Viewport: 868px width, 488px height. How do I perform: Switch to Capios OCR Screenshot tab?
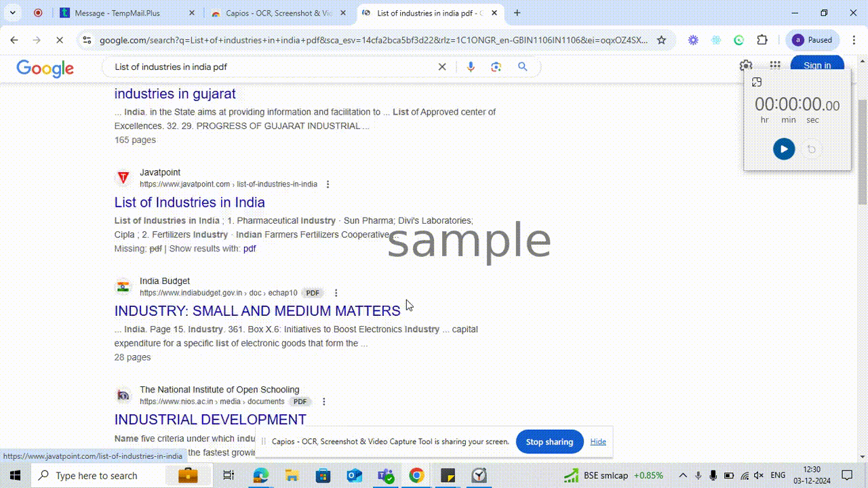click(x=278, y=13)
